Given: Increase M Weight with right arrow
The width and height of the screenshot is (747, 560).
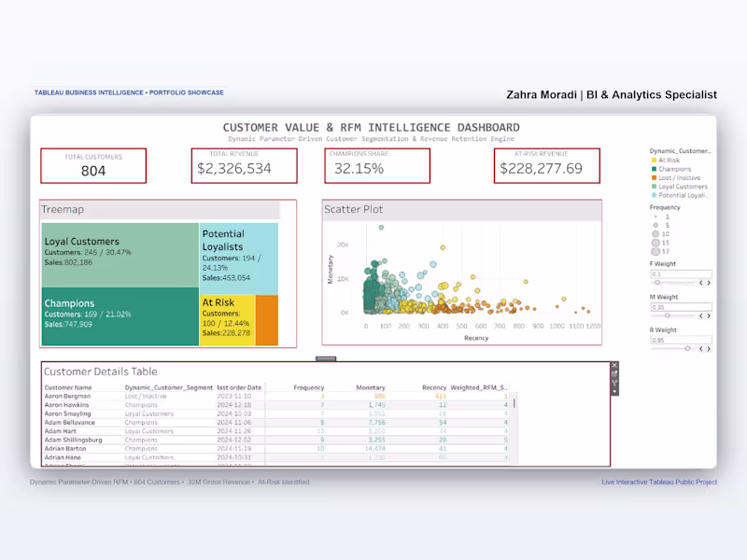Looking at the screenshot, I should click(709, 315).
